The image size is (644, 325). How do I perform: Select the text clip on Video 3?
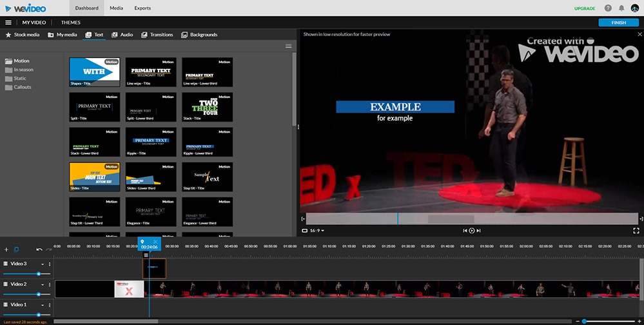[155, 268]
